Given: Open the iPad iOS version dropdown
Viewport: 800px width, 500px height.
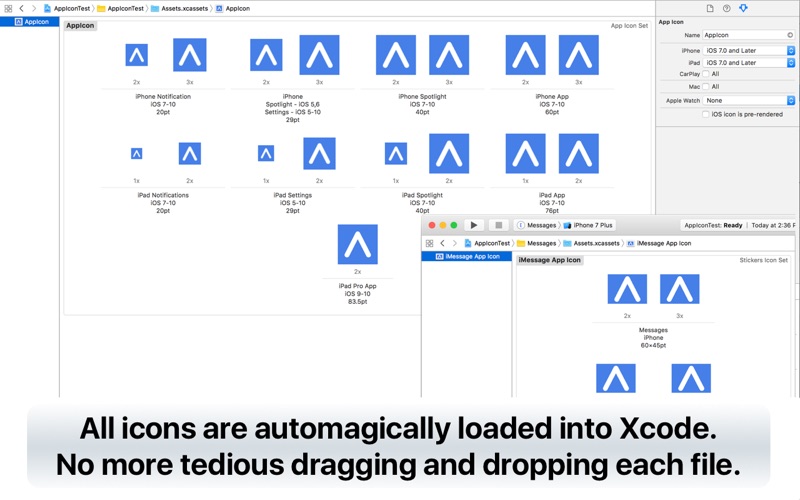Looking at the screenshot, I should click(748, 63).
